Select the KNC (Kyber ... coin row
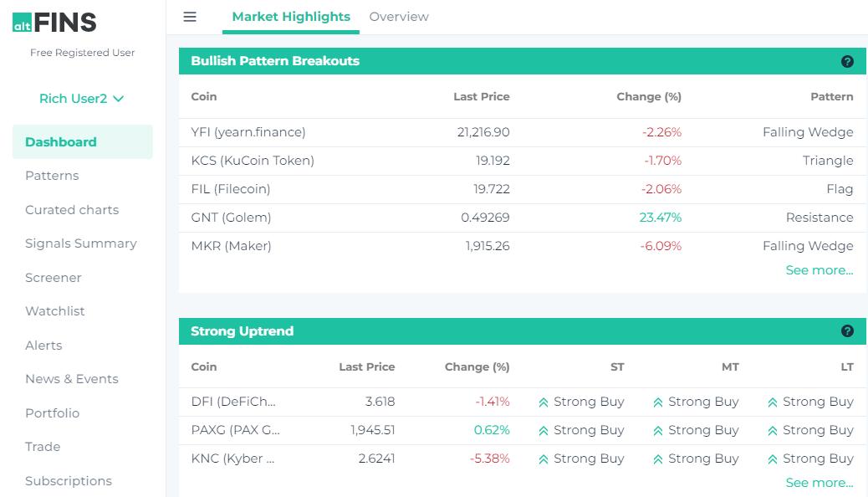 [x=522, y=459]
